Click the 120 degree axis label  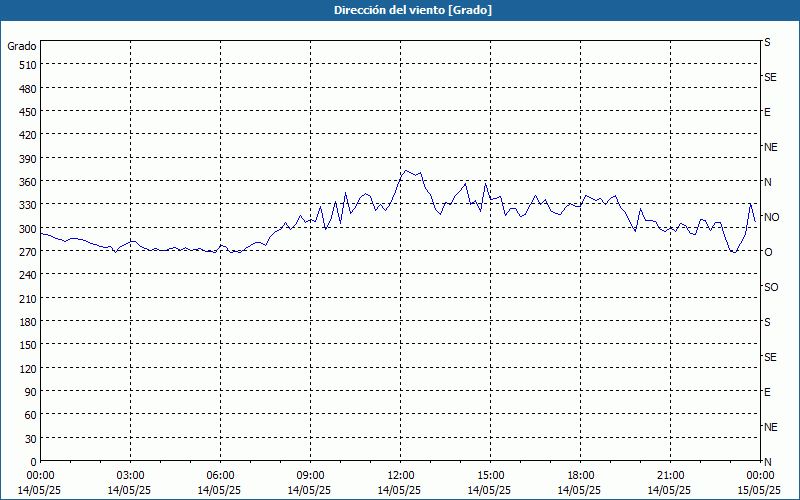click(x=28, y=368)
